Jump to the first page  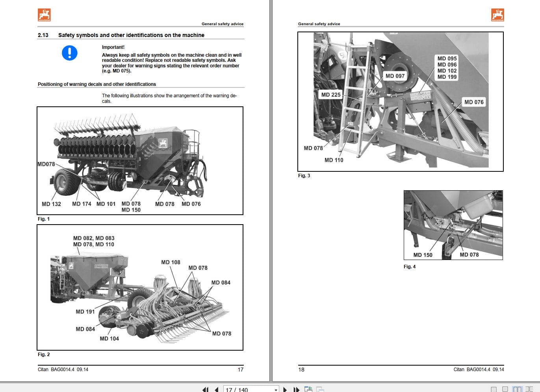pyautogui.click(x=205, y=389)
